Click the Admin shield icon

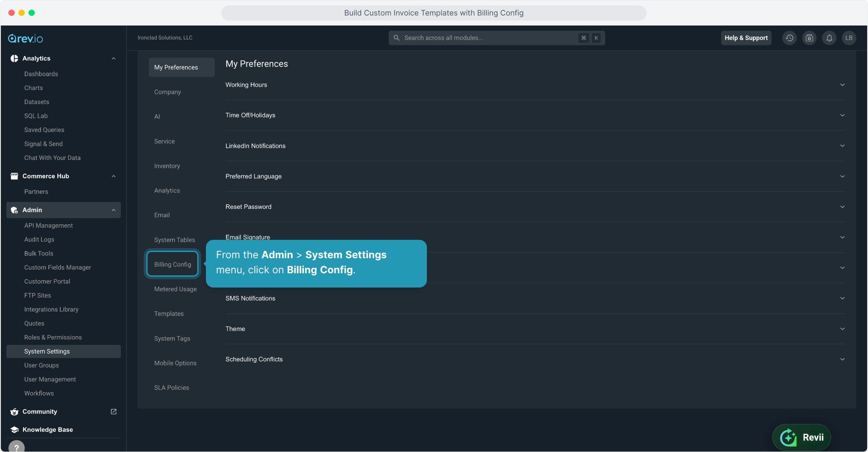pyautogui.click(x=14, y=210)
